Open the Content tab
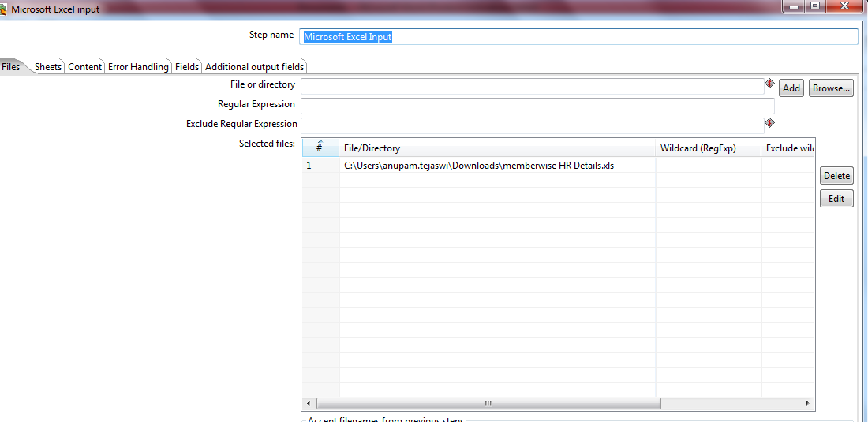This screenshot has height=422, width=868. (x=84, y=67)
